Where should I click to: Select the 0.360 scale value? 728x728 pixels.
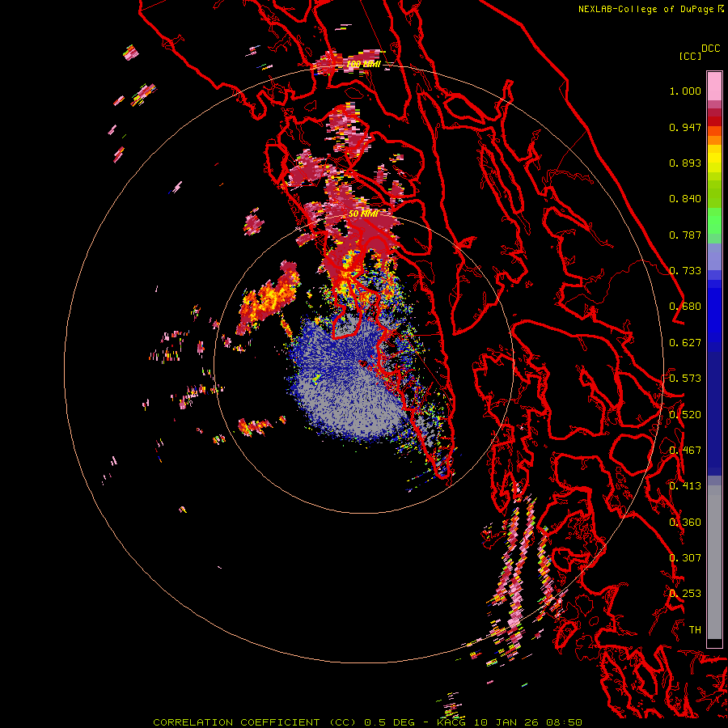[685, 523]
